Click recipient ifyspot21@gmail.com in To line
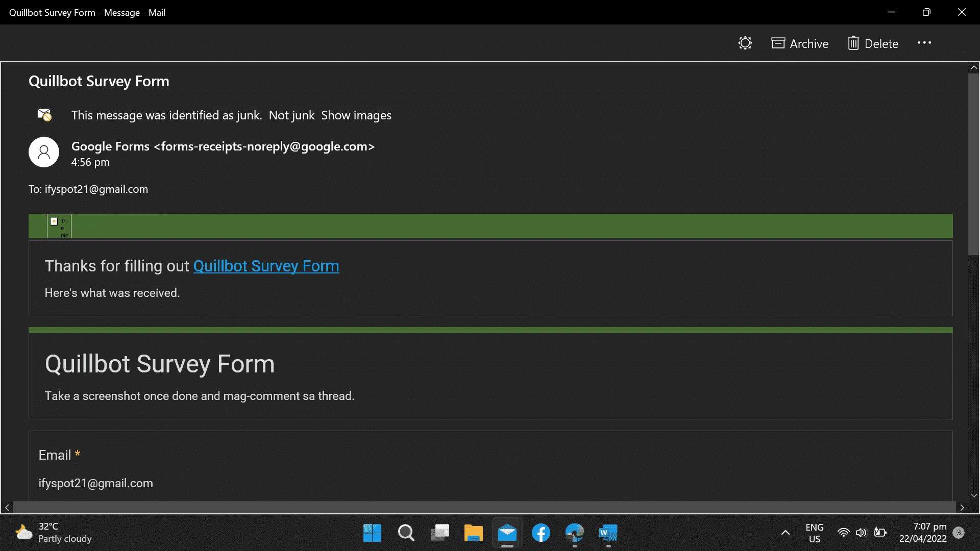The image size is (980, 551). pos(96,189)
